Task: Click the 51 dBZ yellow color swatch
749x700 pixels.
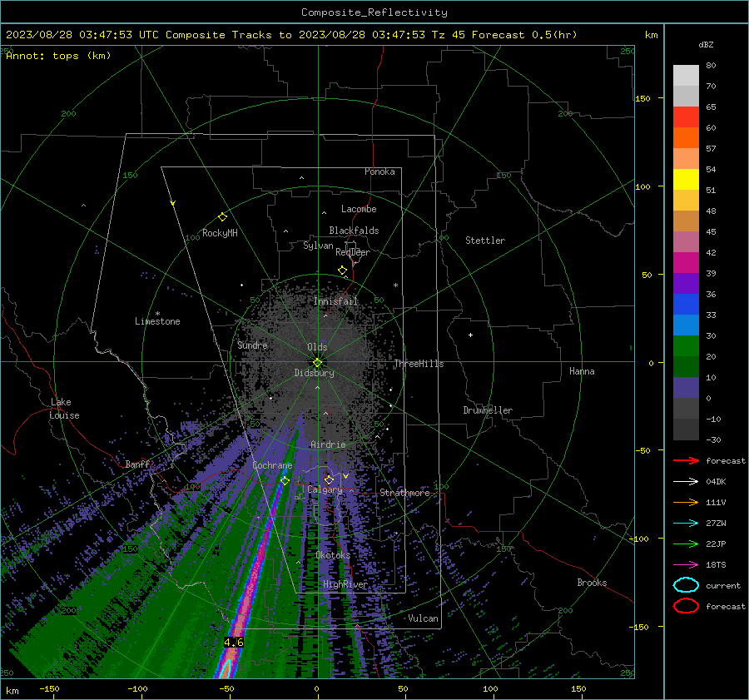Action: pos(686,180)
